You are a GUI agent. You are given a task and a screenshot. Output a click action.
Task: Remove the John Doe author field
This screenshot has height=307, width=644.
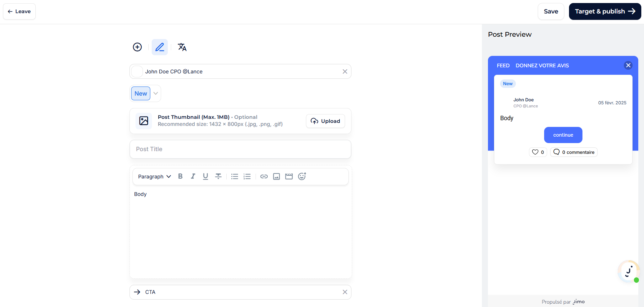pyautogui.click(x=345, y=71)
